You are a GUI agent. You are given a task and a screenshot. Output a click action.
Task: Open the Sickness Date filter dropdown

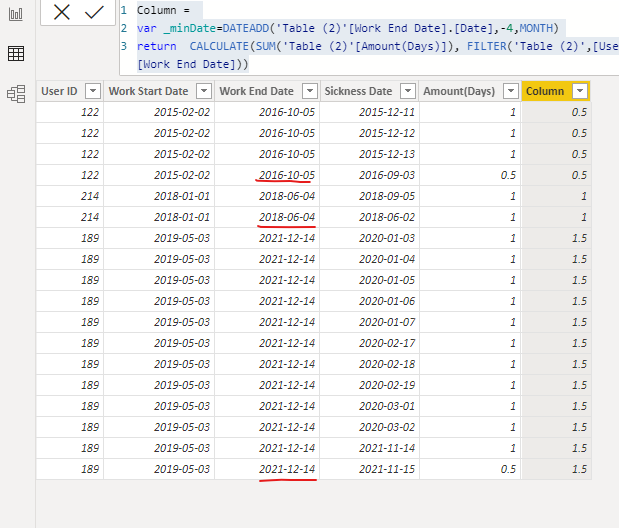point(408,91)
